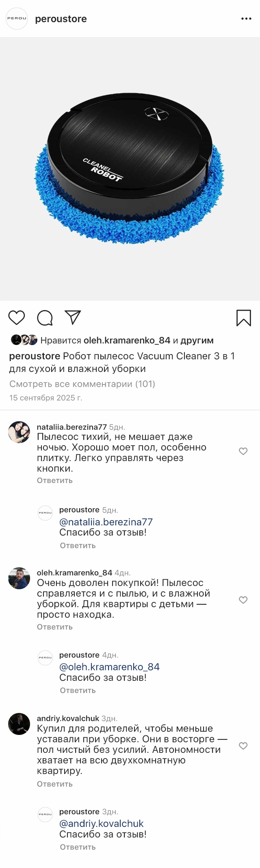
Task: Open the @oleh.kramarenko_84 mention link
Action: pos(109,667)
